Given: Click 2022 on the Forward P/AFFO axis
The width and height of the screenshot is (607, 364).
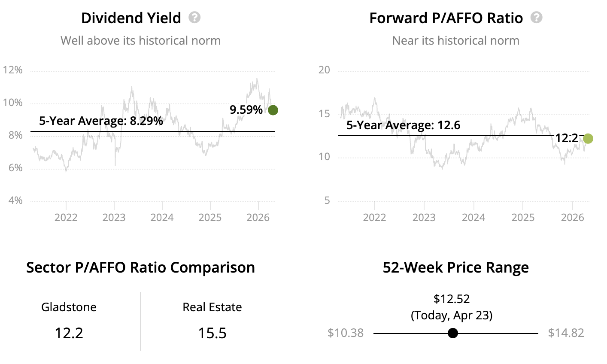Looking at the screenshot, I should (374, 217).
